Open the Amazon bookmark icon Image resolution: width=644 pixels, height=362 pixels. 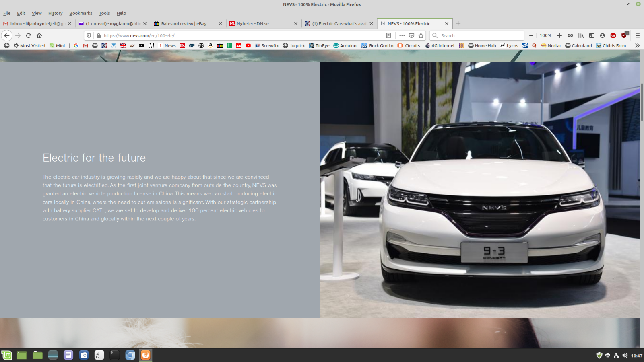(211, 45)
